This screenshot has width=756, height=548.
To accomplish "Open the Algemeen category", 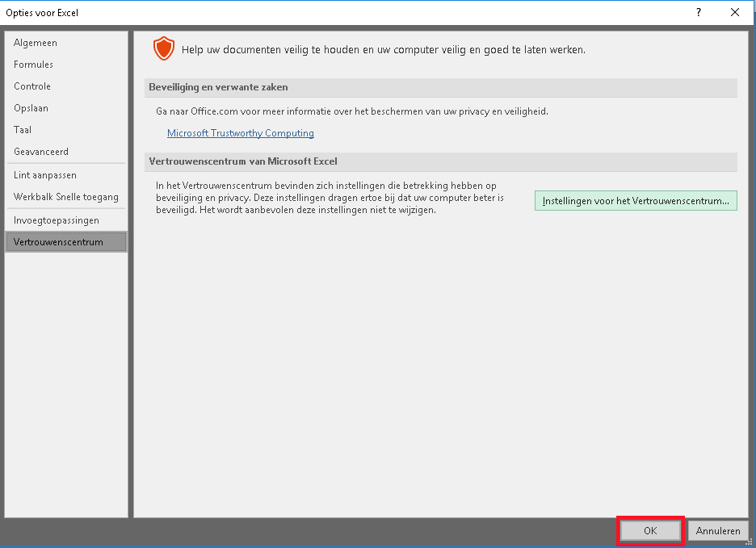I will point(36,43).
